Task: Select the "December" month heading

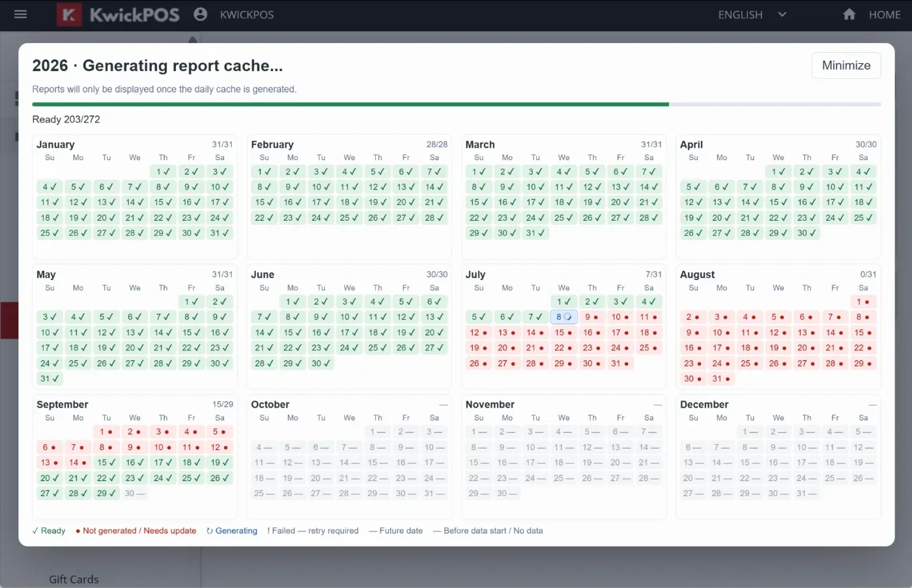Action: (704, 404)
